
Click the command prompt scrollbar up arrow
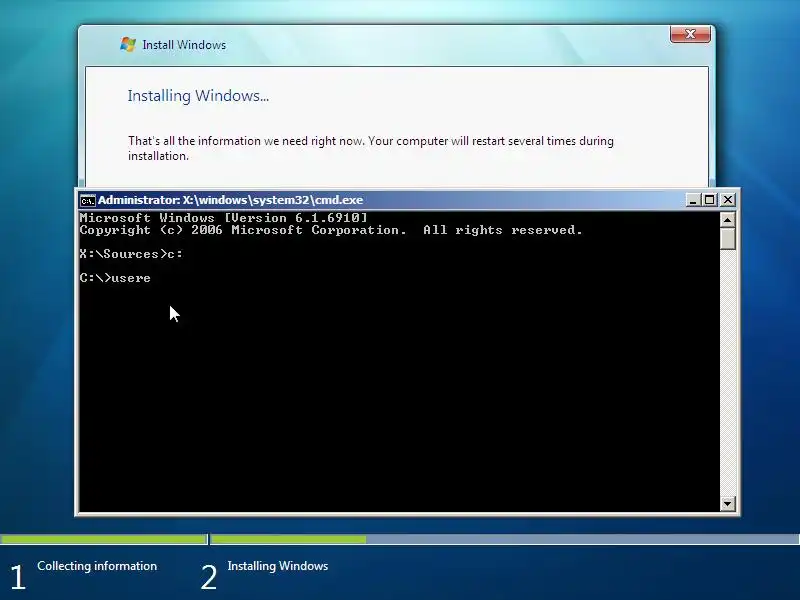pyautogui.click(x=728, y=220)
